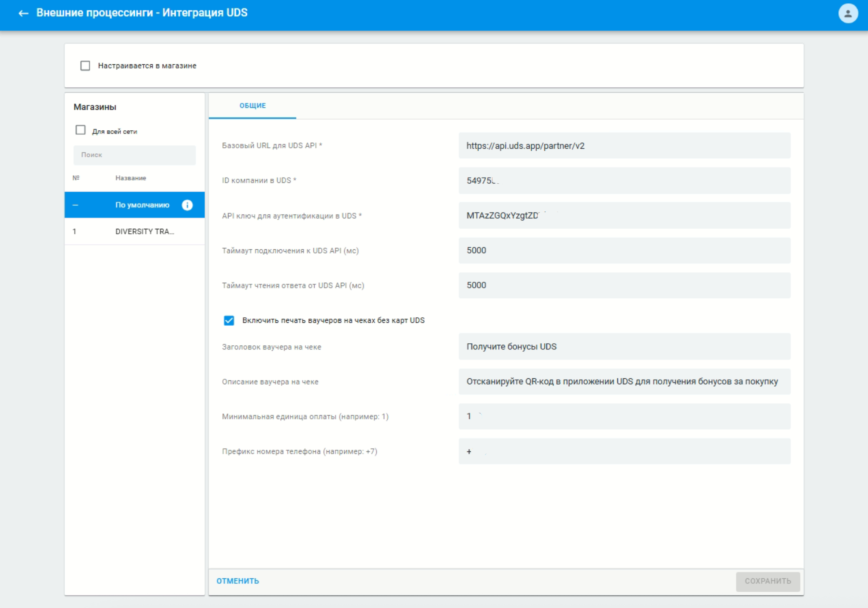The width and height of the screenshot is (868, 608).
Task: Focus the Поиск store search field
Action: click(135, 155)
